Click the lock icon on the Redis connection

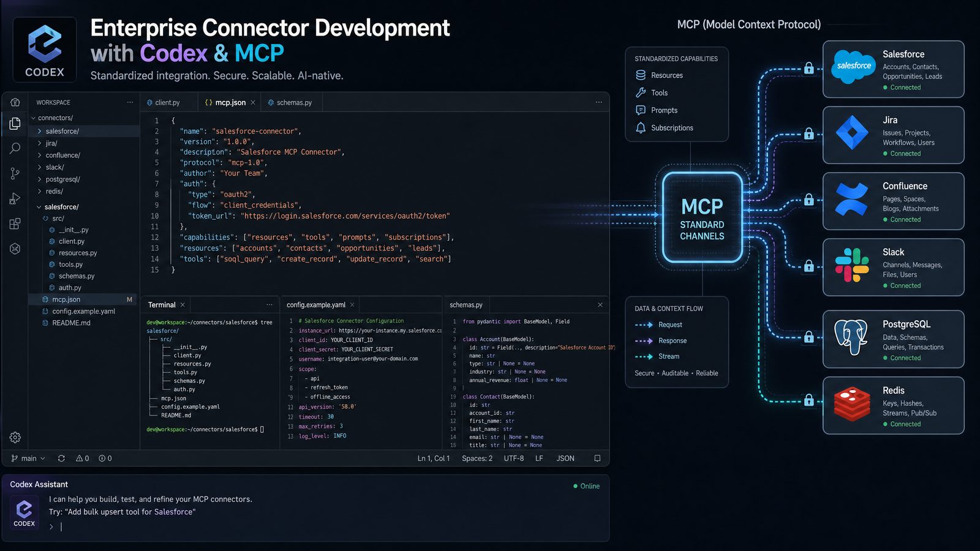809,400
